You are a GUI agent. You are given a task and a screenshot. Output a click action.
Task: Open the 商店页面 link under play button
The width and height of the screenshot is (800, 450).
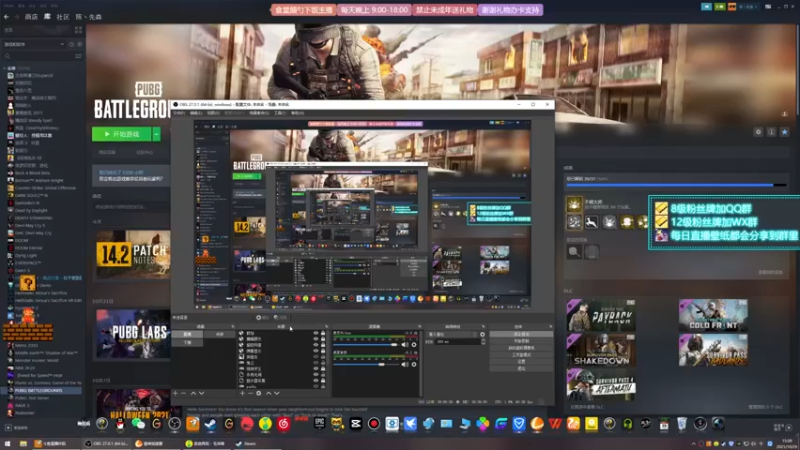click(x=107, y=153)
